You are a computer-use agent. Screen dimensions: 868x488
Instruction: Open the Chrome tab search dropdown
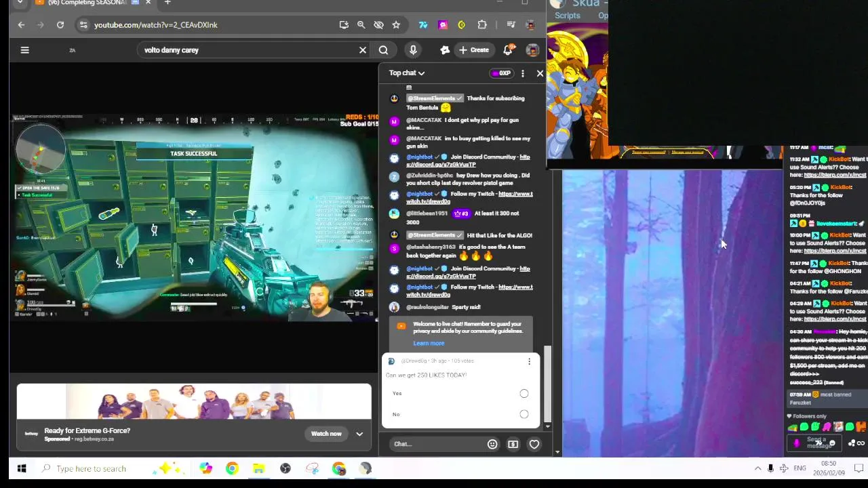pyautogui.click(x=20, y=3)
